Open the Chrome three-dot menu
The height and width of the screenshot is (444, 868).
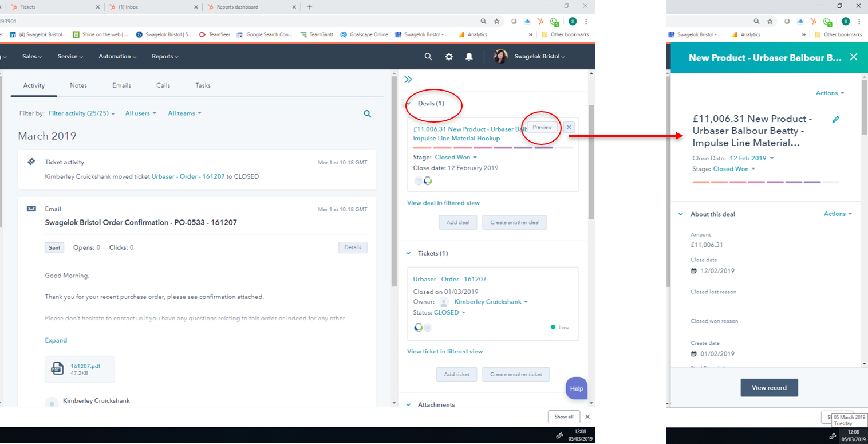[x=586, y=21]
